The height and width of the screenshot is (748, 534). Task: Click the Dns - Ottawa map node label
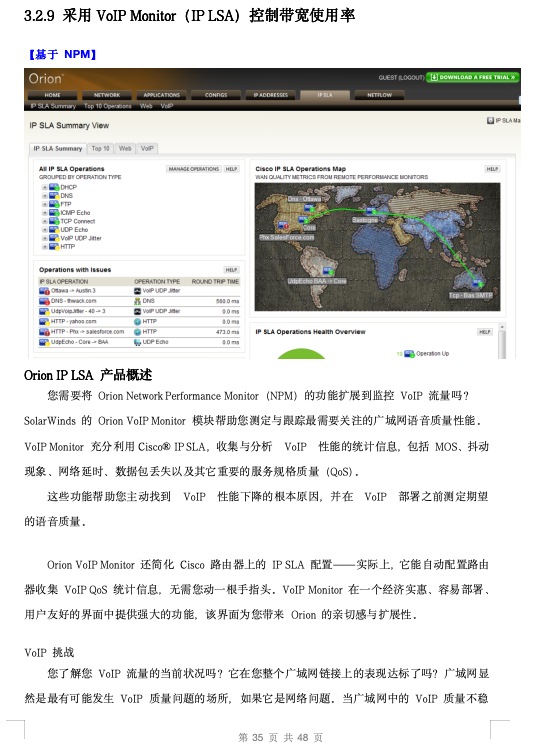coord(304,199)
